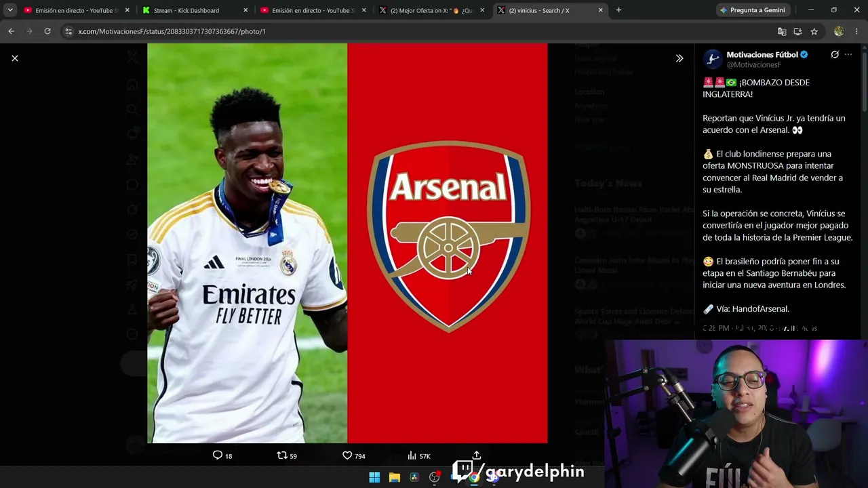
Task: Translate this page with the translate icon
Action: coord(782,31)
